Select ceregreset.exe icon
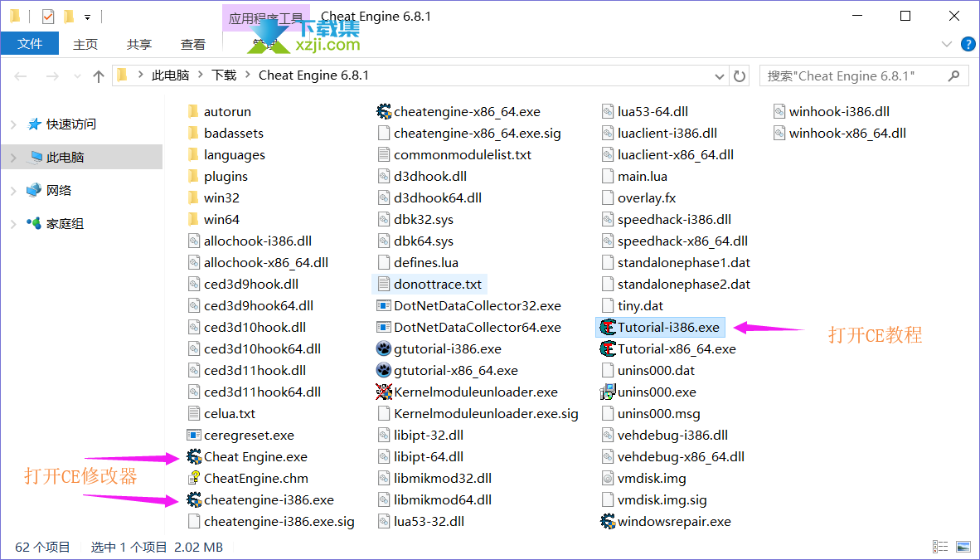This screenshot has height=560, width=980. click(x=194, y=435)
